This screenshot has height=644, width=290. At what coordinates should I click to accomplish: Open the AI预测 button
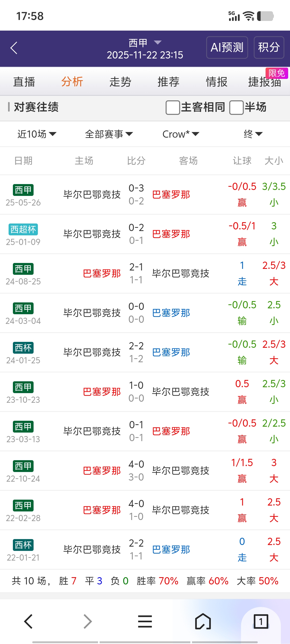click(x=227, y=47)
